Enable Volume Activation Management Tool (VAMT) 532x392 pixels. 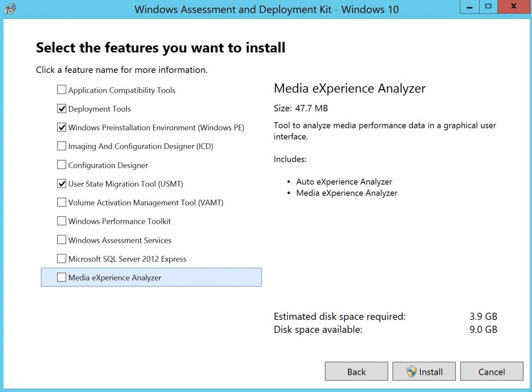pos(61,202)
